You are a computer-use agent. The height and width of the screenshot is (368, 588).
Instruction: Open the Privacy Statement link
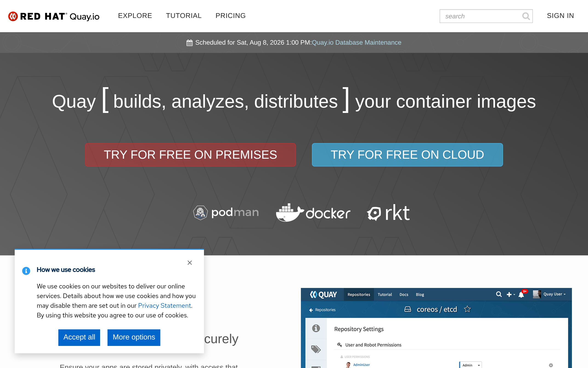164,305
